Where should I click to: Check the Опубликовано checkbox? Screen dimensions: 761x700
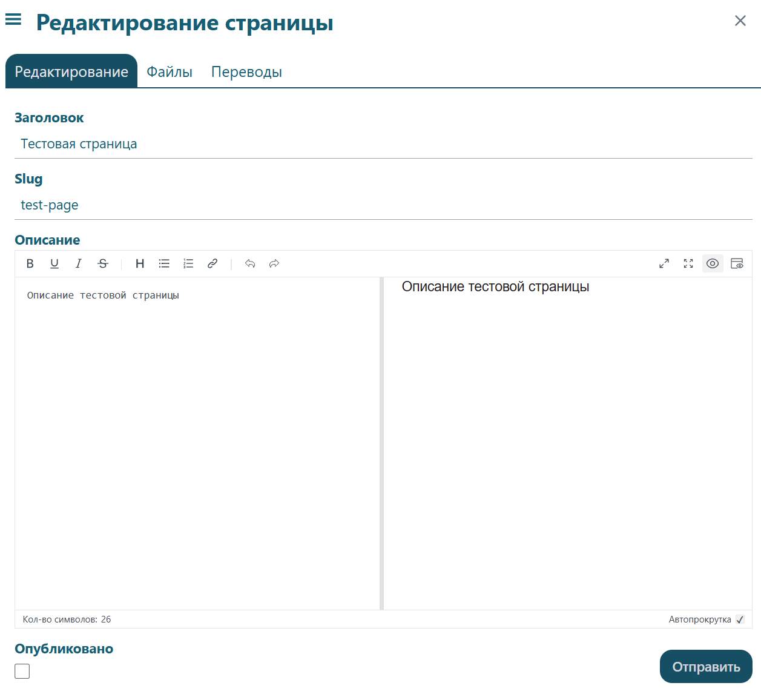point(22,671)
